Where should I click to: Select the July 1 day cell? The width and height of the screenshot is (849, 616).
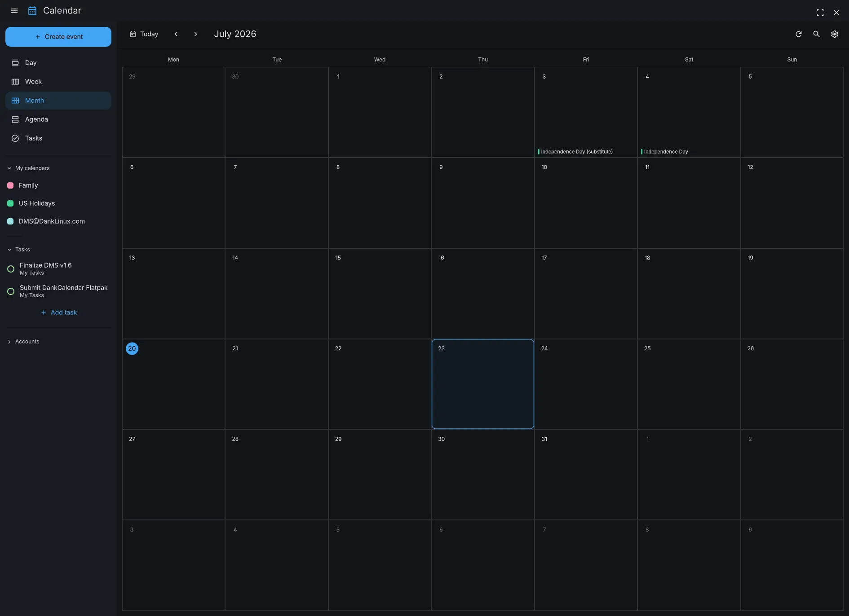click(x=380, y=112)
